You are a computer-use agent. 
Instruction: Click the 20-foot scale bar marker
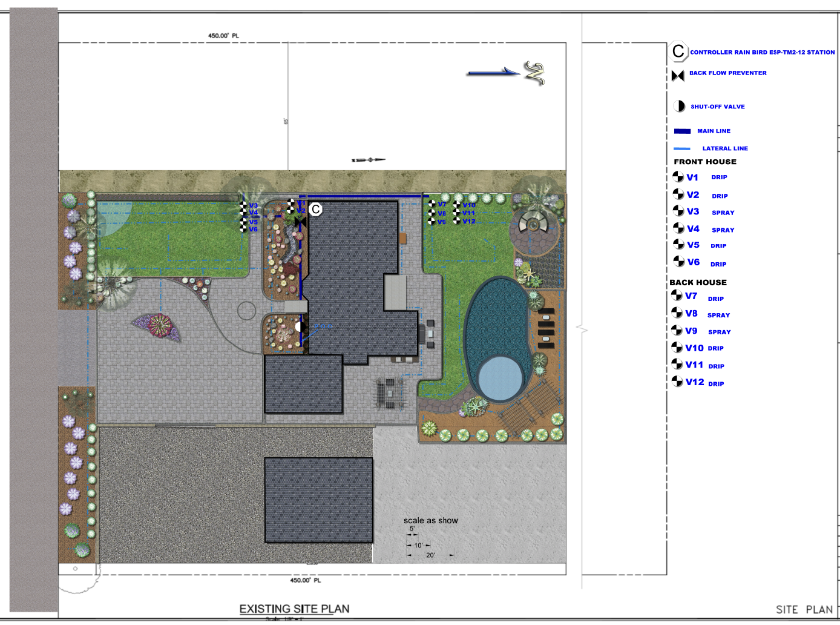430,554
